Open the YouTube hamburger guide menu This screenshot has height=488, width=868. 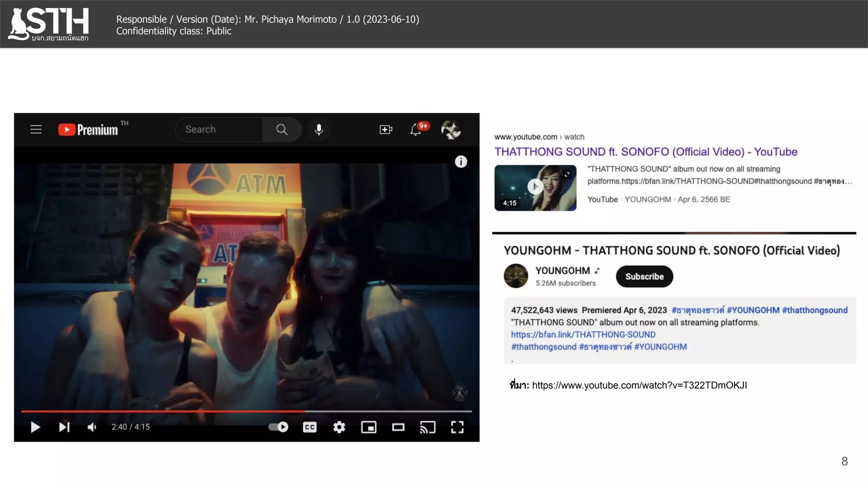click(36, 130)
